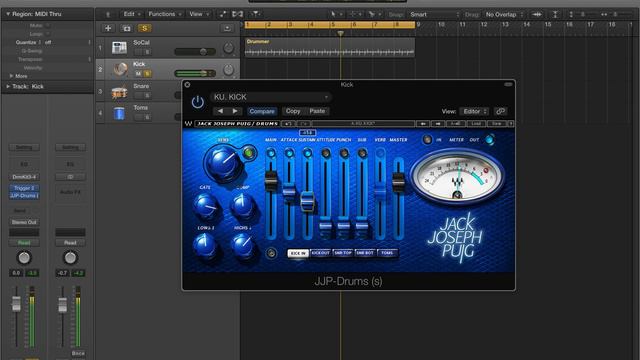Click the Compare button

pos(262,111)
